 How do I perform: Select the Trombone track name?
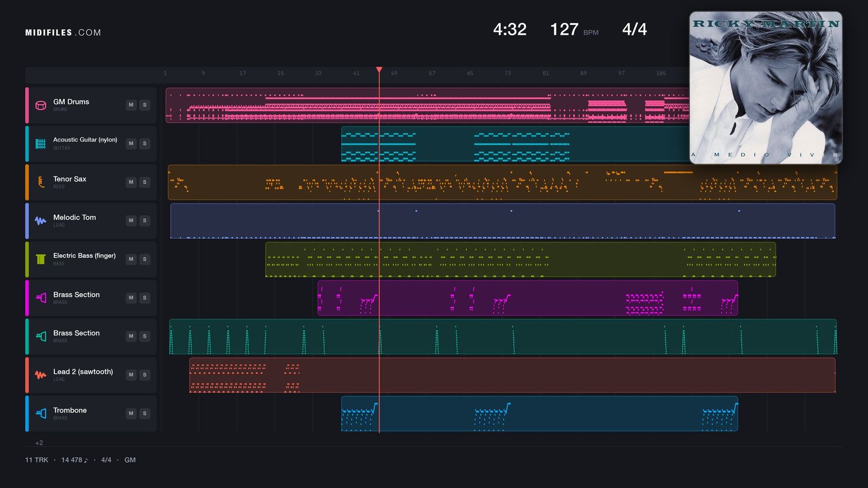tap(70, 411)
